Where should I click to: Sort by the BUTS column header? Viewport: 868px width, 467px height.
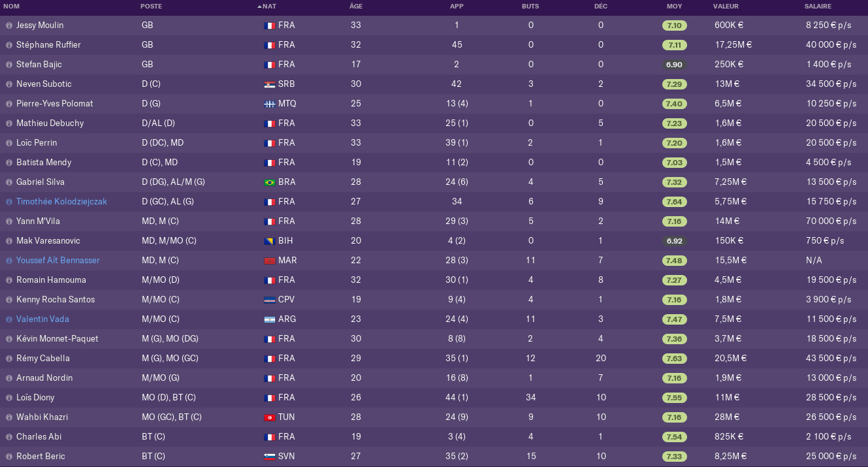coord(531,6)
